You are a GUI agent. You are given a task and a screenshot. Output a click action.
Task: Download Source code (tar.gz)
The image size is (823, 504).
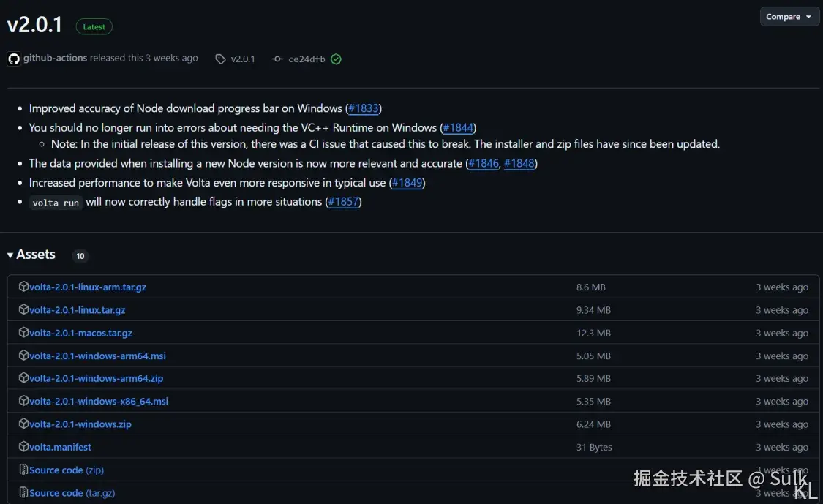[x=72, y=493]
